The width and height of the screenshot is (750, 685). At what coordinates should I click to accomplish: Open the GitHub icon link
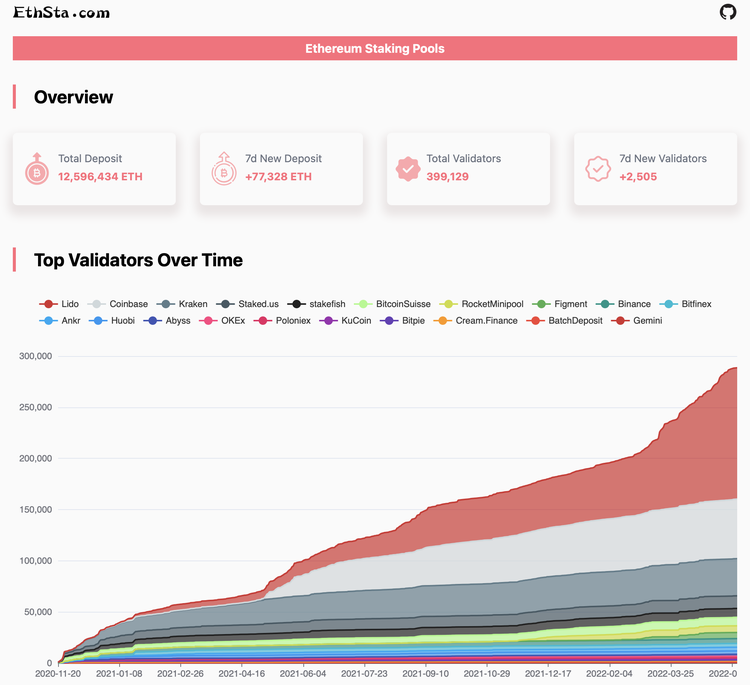click(728, 12)
